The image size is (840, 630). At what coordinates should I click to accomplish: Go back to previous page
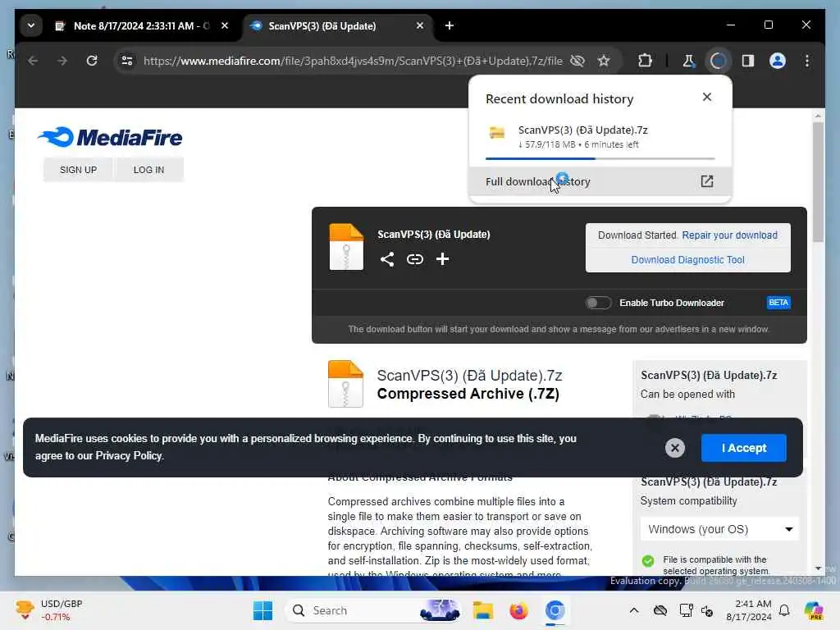(33, 61)
